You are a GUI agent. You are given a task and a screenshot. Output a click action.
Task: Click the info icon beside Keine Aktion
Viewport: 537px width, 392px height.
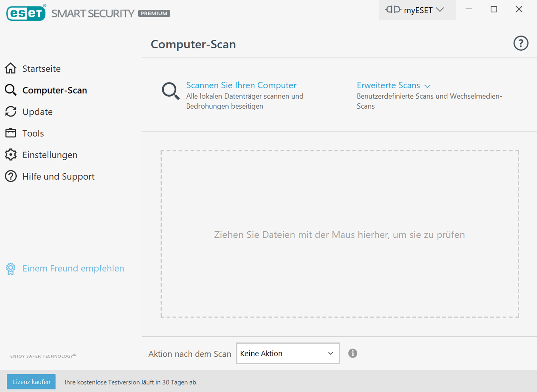coord(353,353)
